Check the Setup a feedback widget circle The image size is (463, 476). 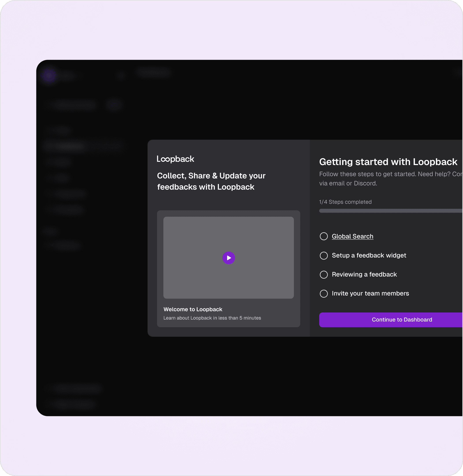tap(324, 255)
